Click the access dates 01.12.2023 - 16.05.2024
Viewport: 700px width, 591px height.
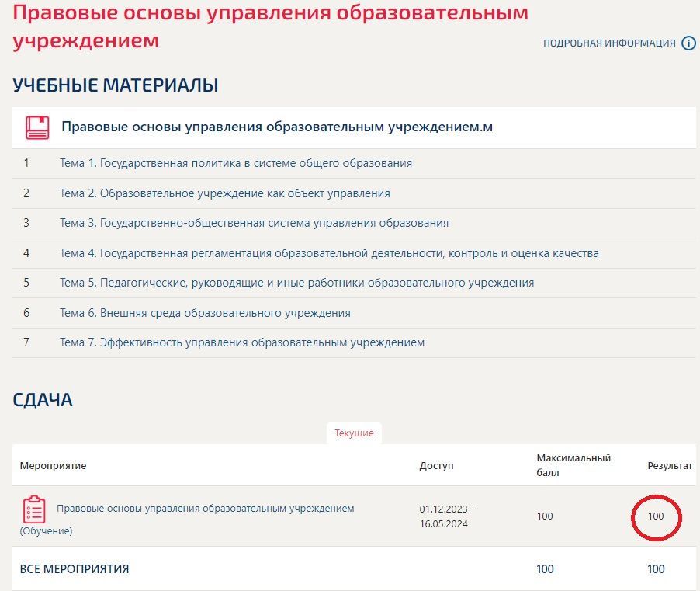447,516
